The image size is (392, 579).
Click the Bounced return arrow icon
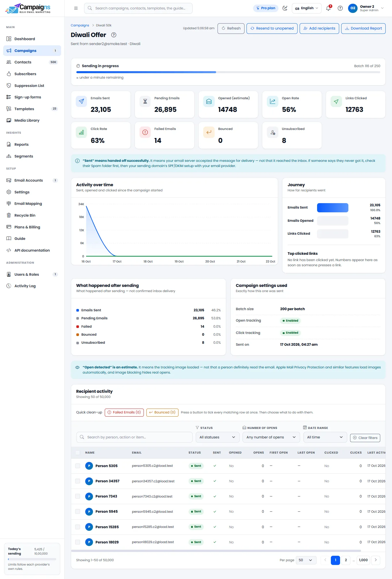pos(209,132)
